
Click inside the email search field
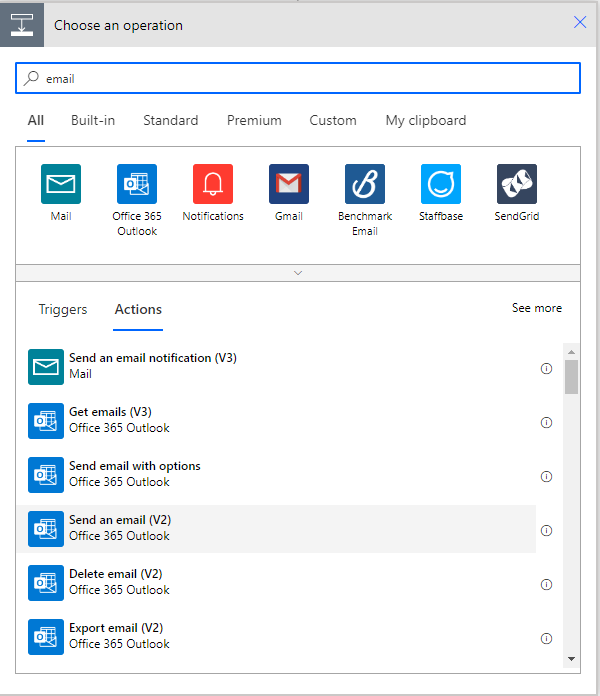(300, 78)
